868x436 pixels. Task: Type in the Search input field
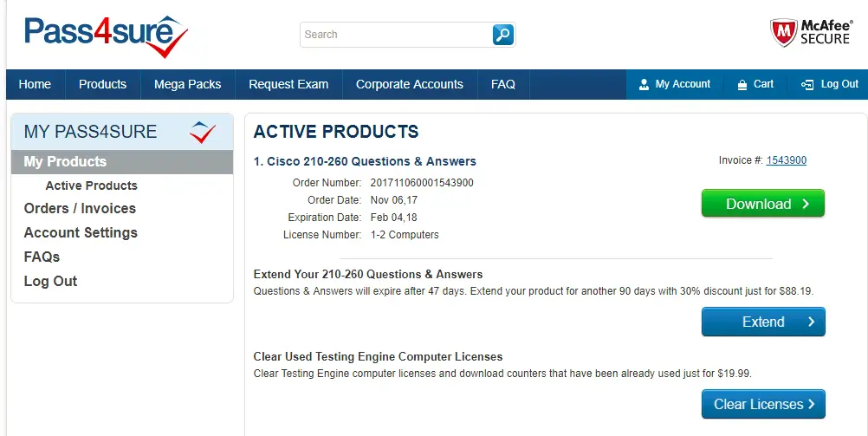[x=395, y=35]
